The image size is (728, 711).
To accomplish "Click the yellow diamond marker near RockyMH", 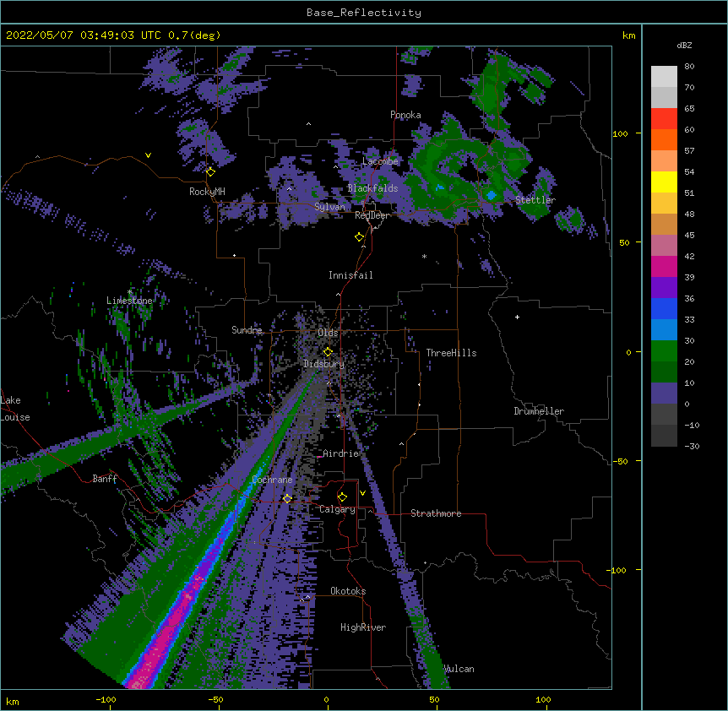I will point(211,172).
